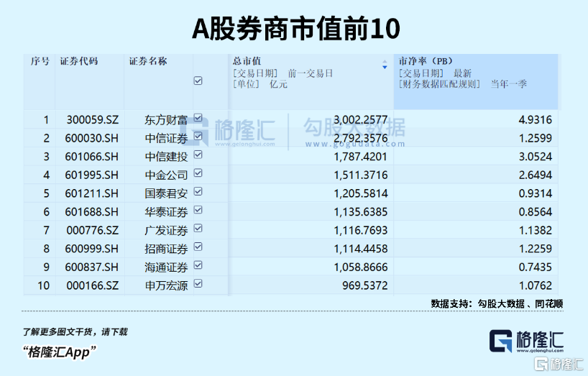
Task: Select the 总市值 column header
Action: click(311, 82)
